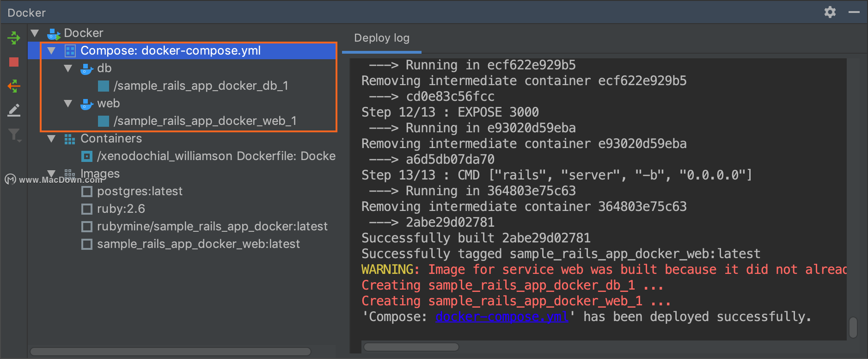Hide the Docker tool window with minimize icon
868x359 pixels.
(x=854, y=12)
